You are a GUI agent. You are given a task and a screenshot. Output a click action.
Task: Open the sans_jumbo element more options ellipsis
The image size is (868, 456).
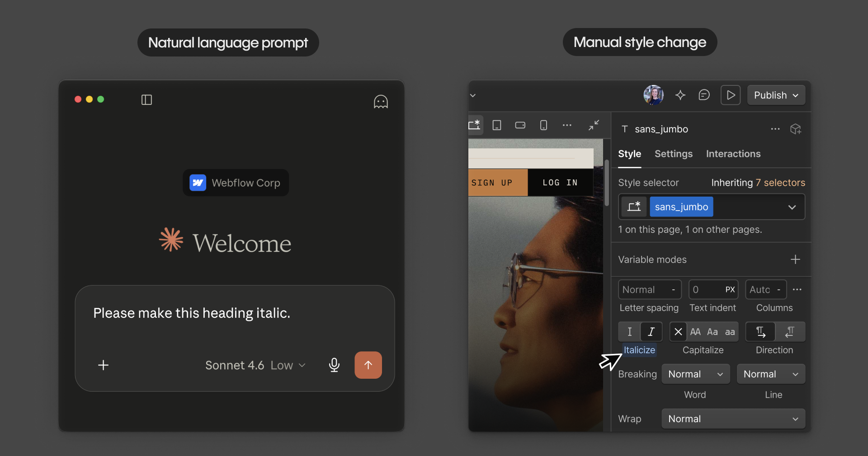pyautogui.click(x=775, y=129)
